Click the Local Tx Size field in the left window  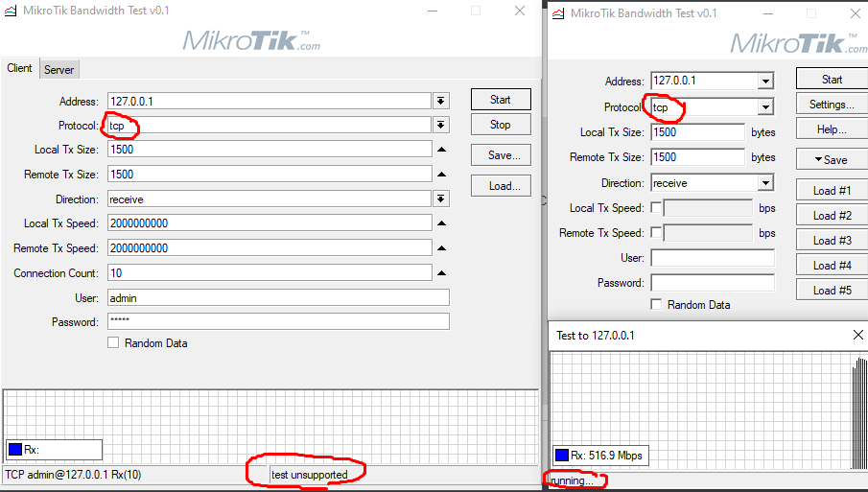(x=270, y=149)
